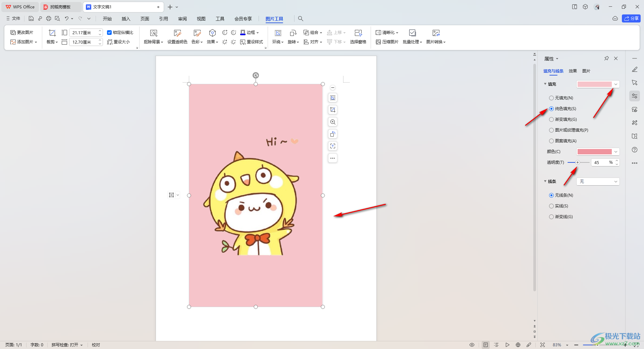
Task: Click the save icon in quick access toolbar
Action: [31, 18]
